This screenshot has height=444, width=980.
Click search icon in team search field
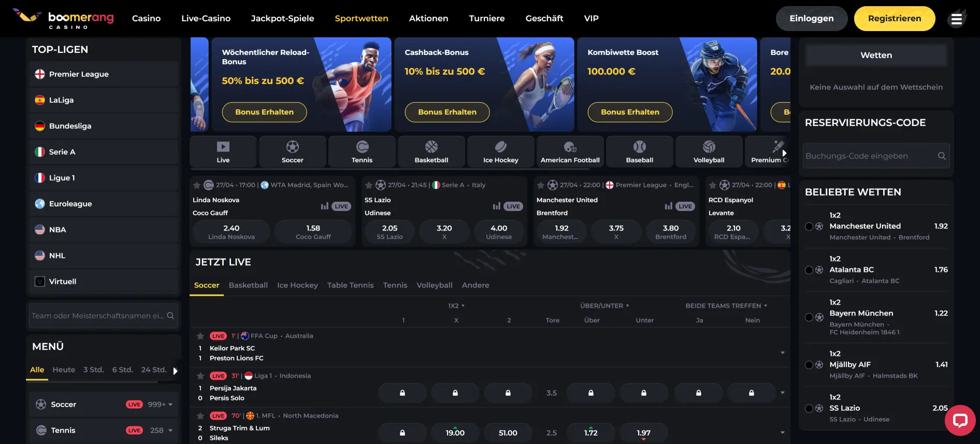(x=170, y=316)
